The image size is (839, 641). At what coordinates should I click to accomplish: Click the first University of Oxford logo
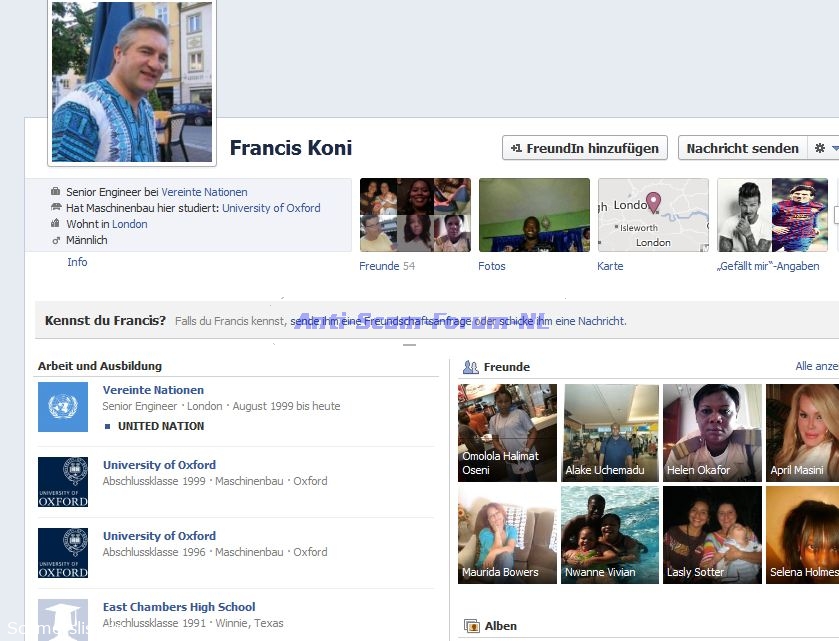click(x=63, y=482)
